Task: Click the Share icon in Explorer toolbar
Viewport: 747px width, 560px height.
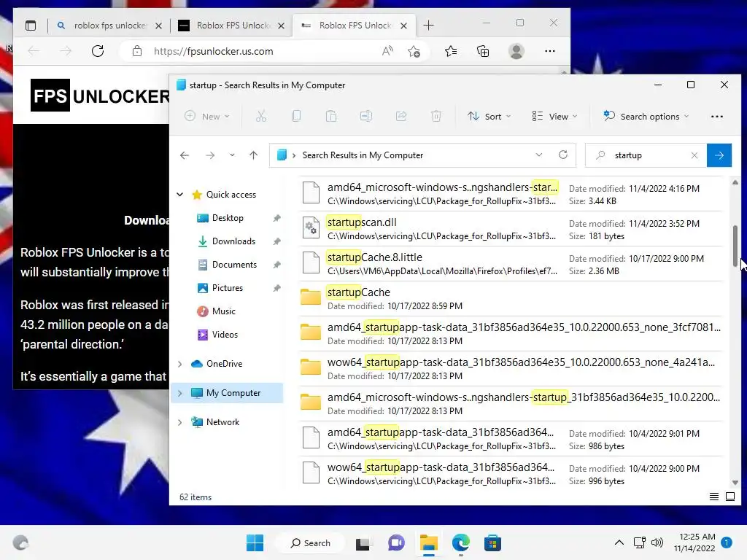Action: pos(401,116)
